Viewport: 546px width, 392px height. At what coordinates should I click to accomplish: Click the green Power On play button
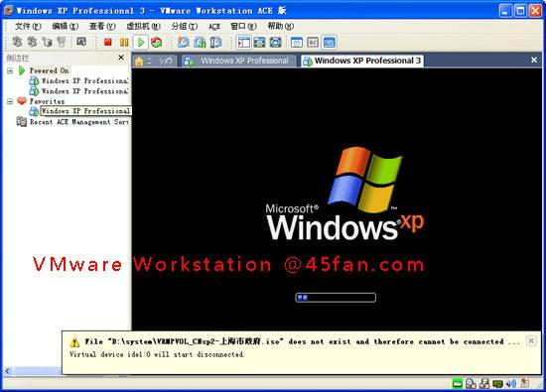pos(141,43)
